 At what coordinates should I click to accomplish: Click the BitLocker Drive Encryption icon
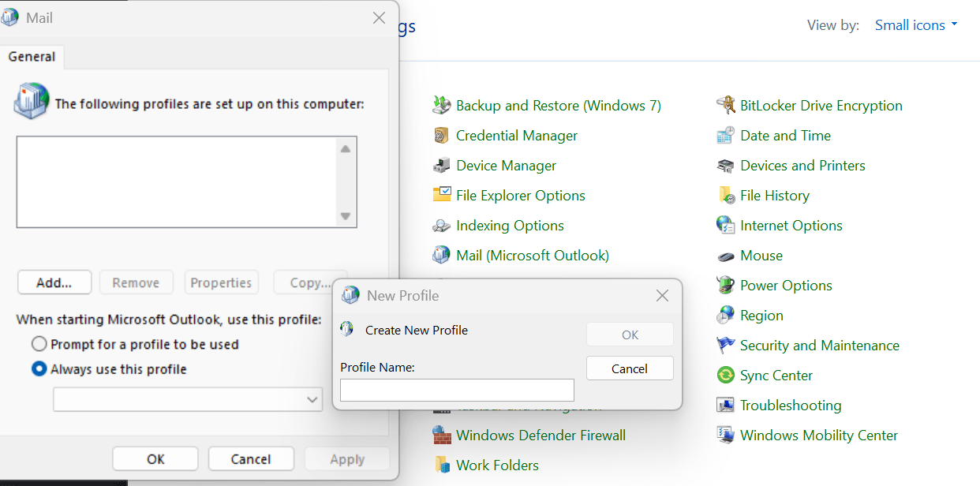pos(725,106)
